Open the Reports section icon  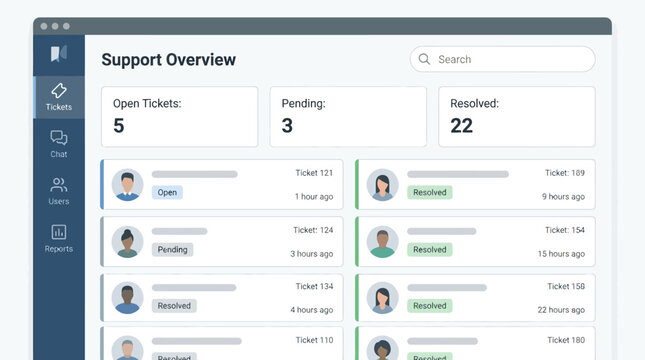point(59,232)
